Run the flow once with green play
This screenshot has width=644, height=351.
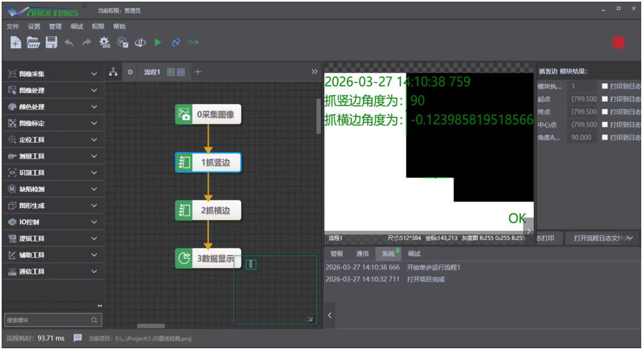click(x=158, y=42)
